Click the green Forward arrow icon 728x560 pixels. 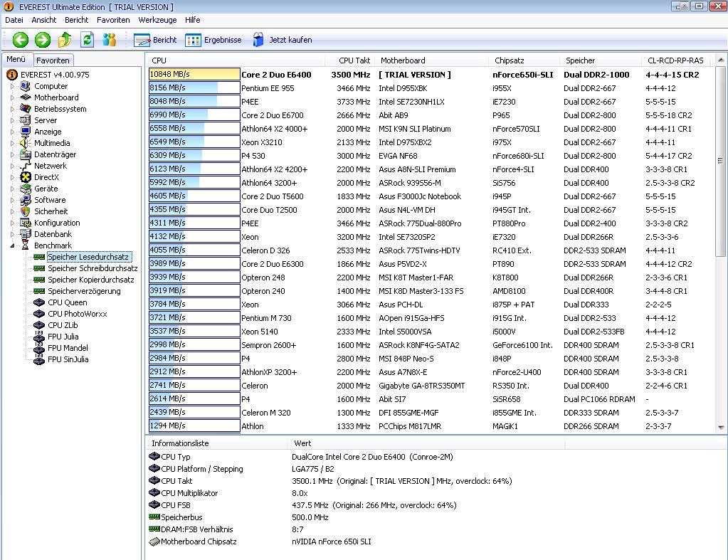tap(42, 40)
